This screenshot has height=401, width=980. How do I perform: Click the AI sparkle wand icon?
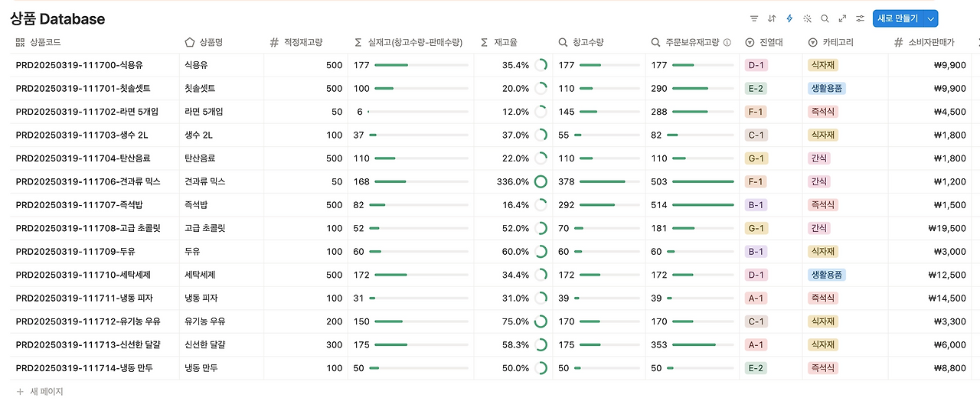[x=807, y=18]
